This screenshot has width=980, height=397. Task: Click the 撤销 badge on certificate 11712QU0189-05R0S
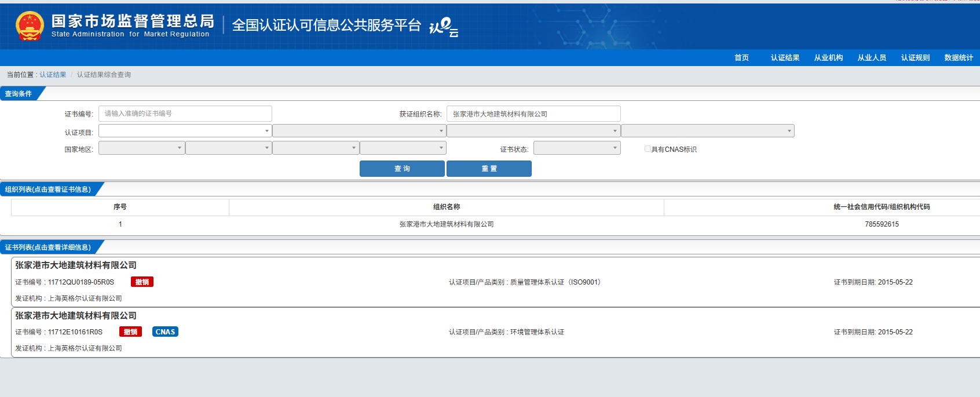pos(142,282)
